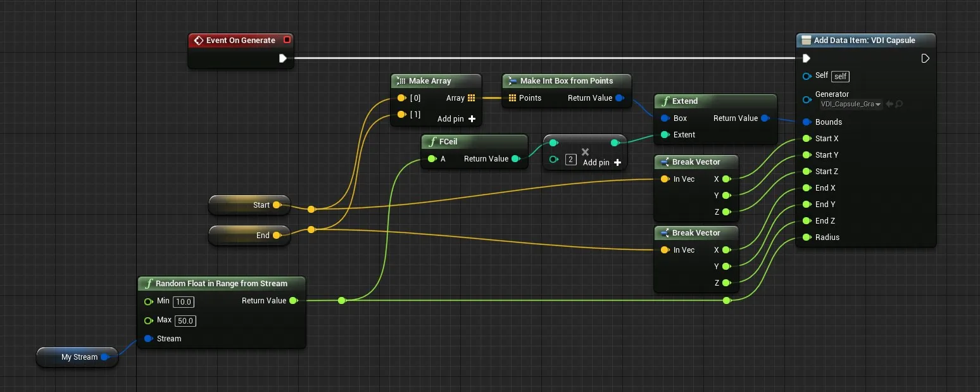The image size is (980, 392).
Task: Click the FCeil function icon
Action: tap(432, 142)
